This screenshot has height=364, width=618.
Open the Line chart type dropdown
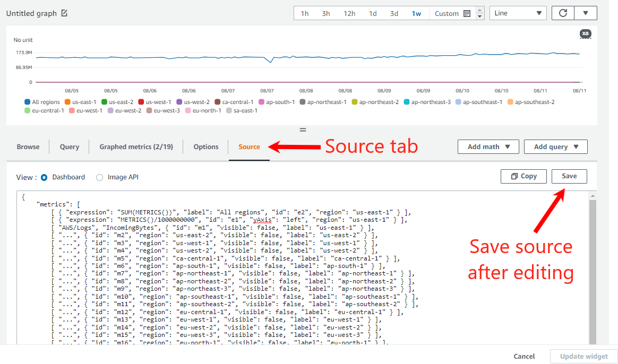(518, 13)
